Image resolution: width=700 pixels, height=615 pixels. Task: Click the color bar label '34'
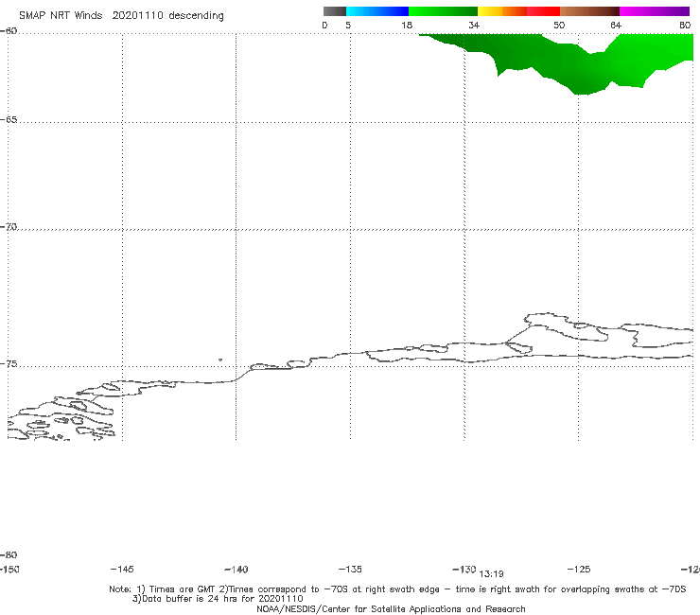tap(474, 25)
